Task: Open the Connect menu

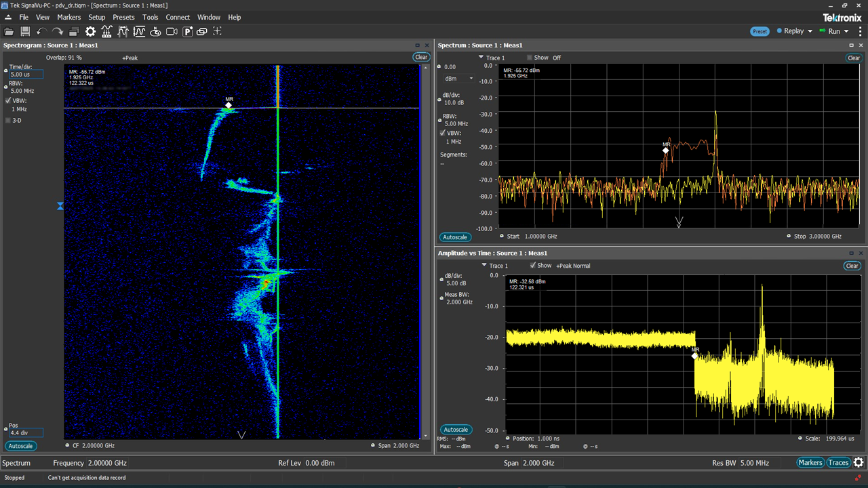Action: click(178, 17)
